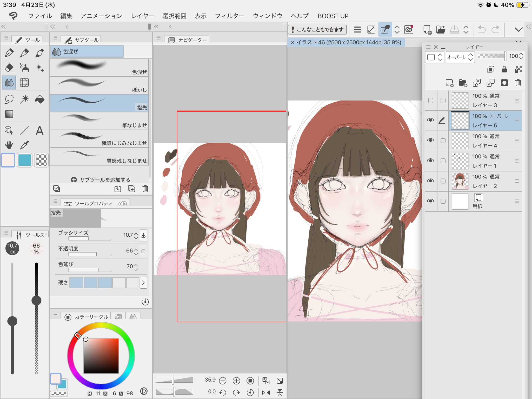The image size is (532, 399).
Task: Click サブツールを追加する button
Action: click(101, 179)
